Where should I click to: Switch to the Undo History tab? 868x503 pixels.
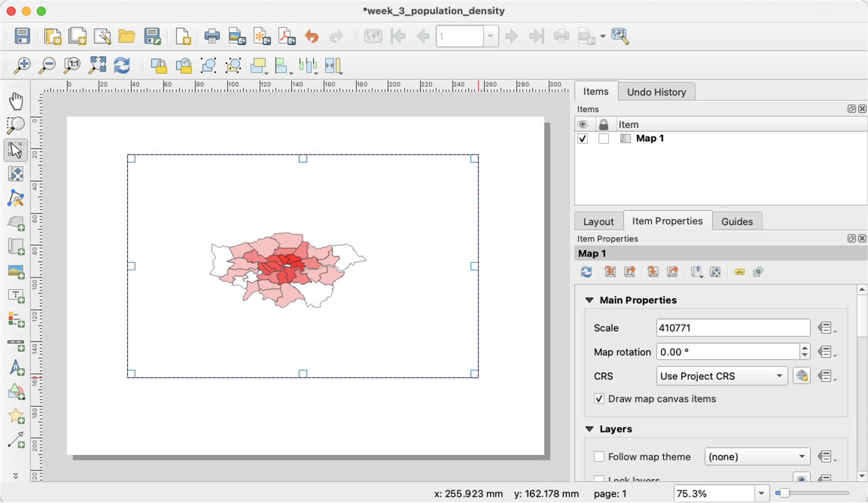coord(656,91)
